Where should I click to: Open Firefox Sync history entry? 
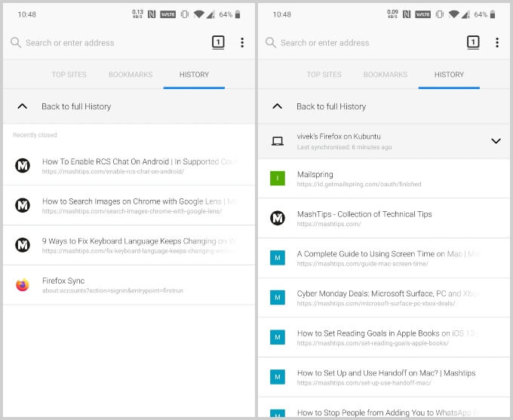[129, 285]
